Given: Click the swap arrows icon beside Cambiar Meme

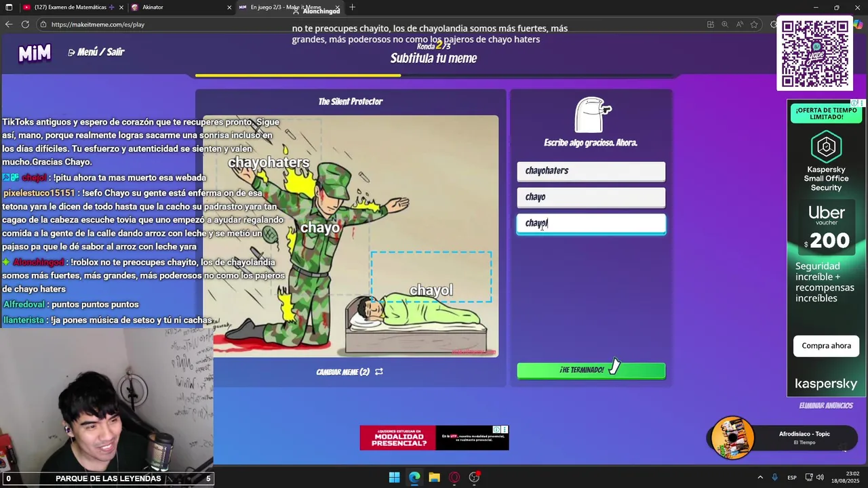Looking at the screenshot, I should tap(379, 371).
